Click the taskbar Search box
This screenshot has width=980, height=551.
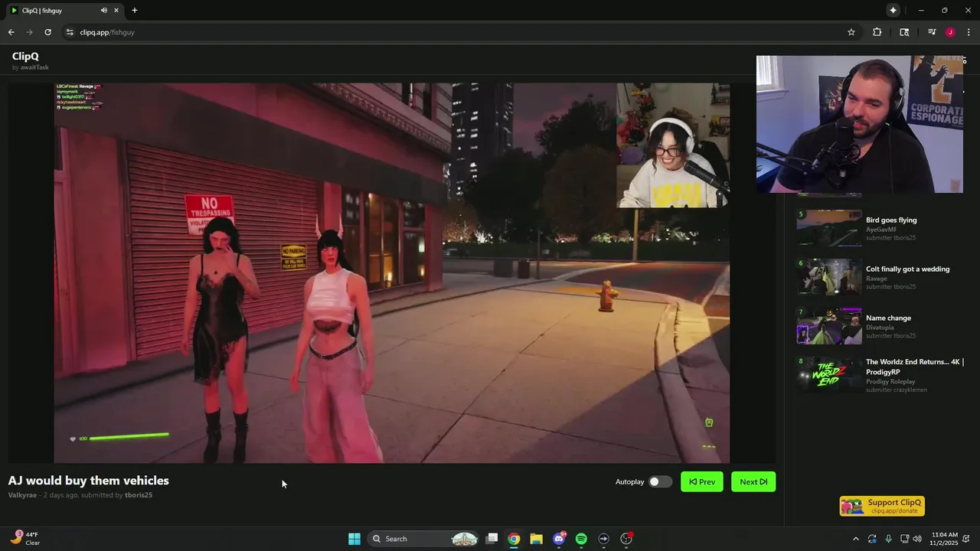[x=423, y=539]
